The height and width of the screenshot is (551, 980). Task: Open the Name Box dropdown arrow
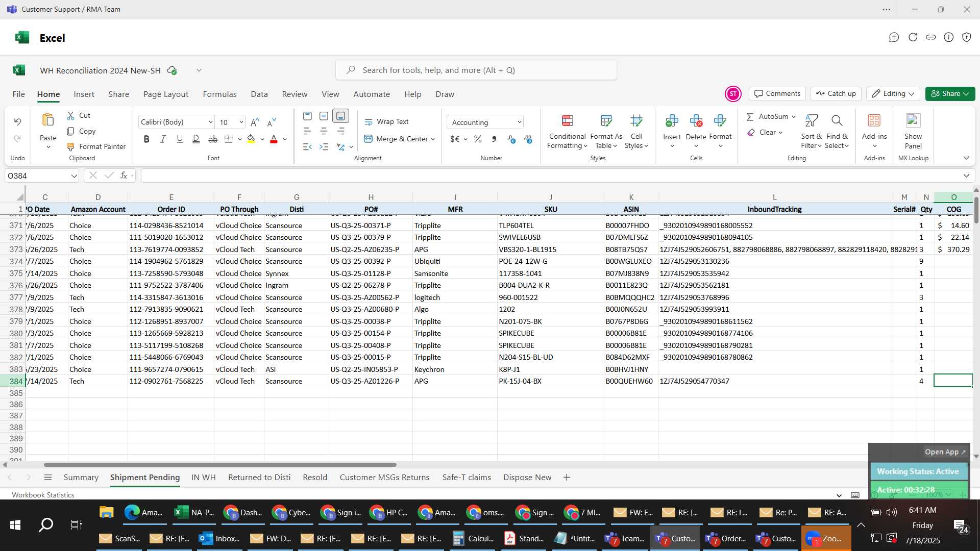click(x=74, y=176)
